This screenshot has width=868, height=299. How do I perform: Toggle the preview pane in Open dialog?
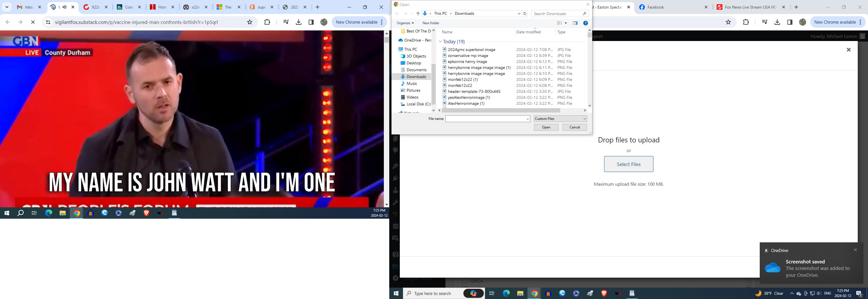pyautogui.click(x=575, y=23)
